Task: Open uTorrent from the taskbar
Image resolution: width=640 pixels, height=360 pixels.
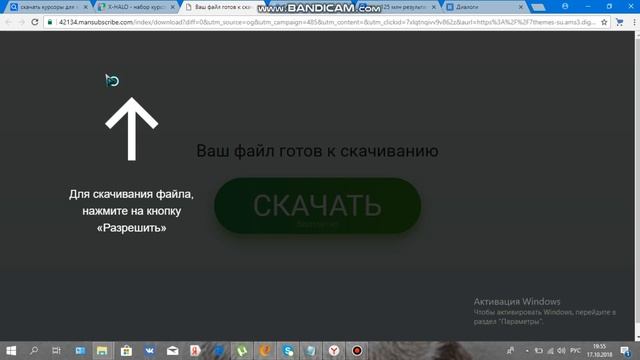Action: (x=242, y=351)
